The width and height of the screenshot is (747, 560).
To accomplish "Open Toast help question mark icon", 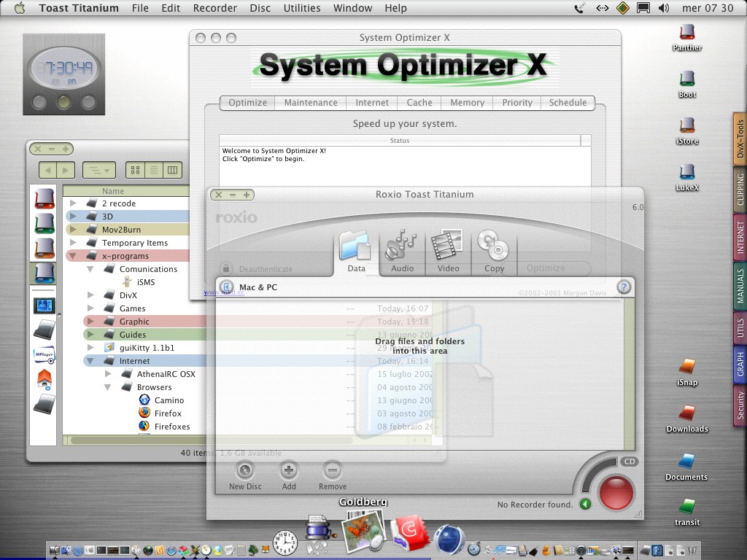I will click(624, 287).
